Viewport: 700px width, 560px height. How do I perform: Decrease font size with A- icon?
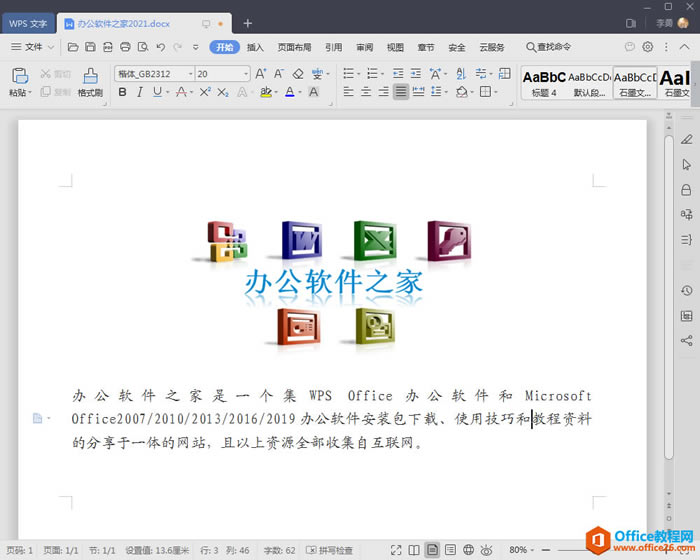coord(279,74)
